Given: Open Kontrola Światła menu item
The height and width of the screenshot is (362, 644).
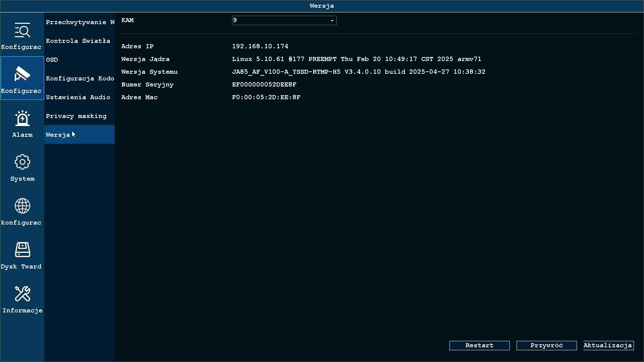Looking at the screenshot, I should (x=79, y=41).
